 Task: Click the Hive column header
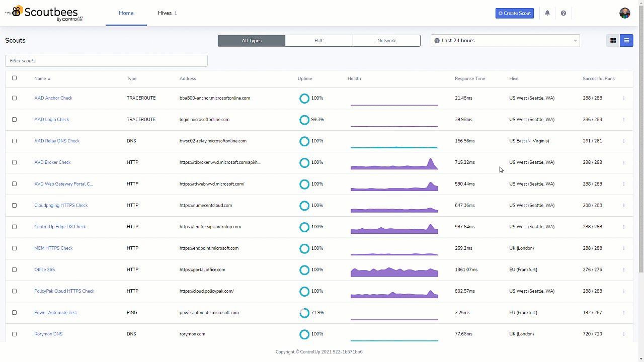[x=514, y=79]
